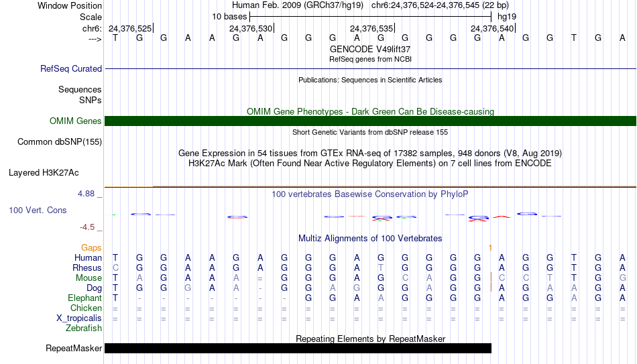Viewport: 637px width, 364px height.
Task: Select the Elephant species label
Action: click(84, 298)
